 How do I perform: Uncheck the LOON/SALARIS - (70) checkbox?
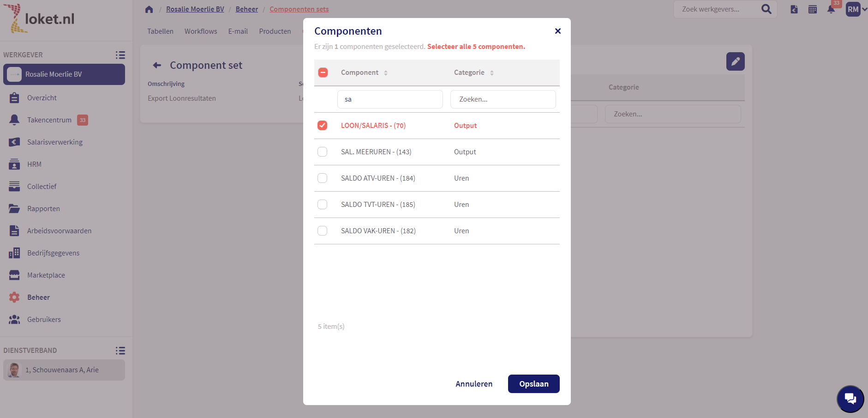(x=323, y=126)
